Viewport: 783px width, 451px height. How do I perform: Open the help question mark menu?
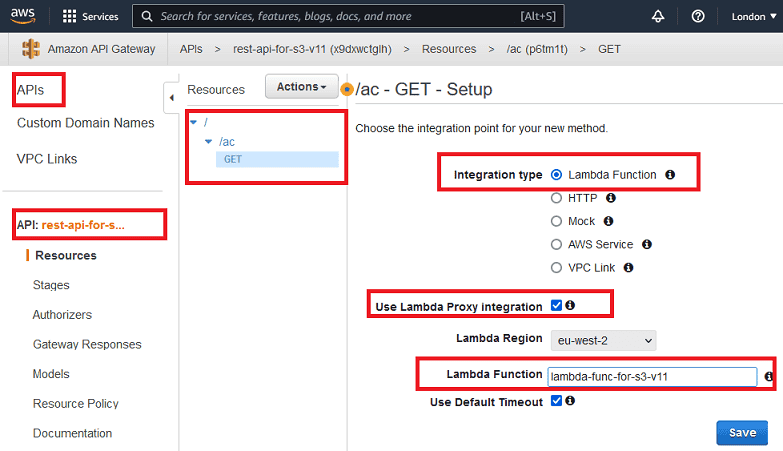[698, 17]
